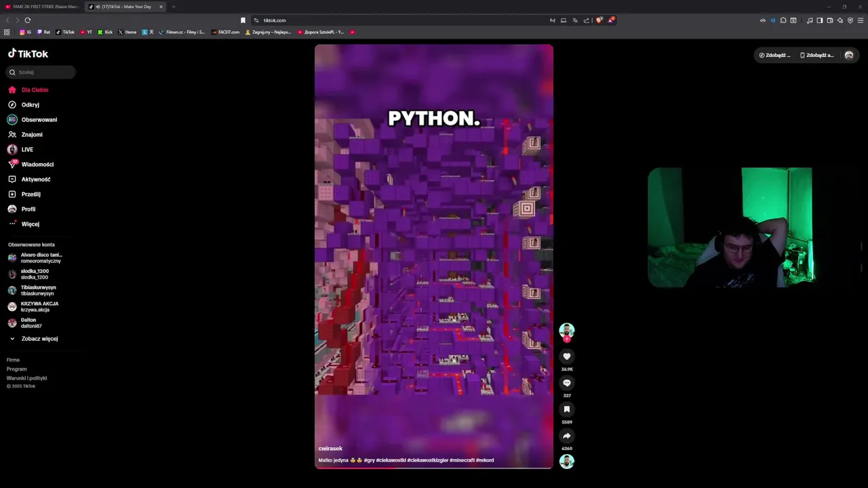Bookmark the video to favorites
Screen dimensions: 868x488
(x=567, y=409)
